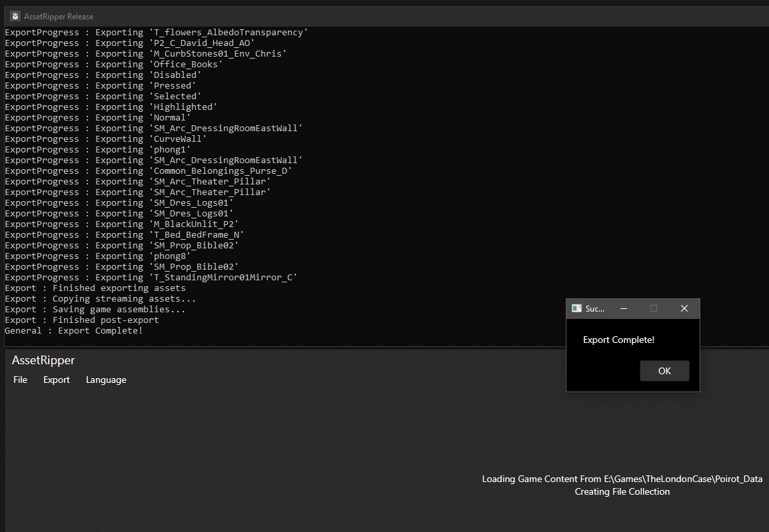The width and height of the screenshot is (769, 532).
Task: Click the AssetRipper heading below the log
Action: (43, 360)
